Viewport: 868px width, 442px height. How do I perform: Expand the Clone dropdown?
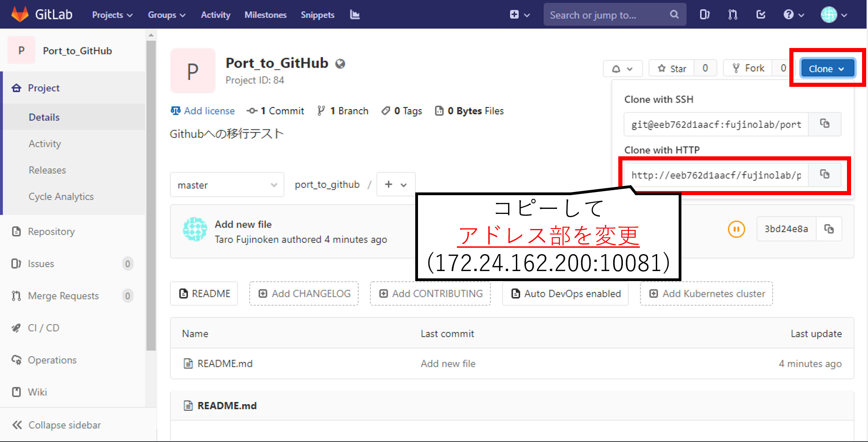[827, 68]
